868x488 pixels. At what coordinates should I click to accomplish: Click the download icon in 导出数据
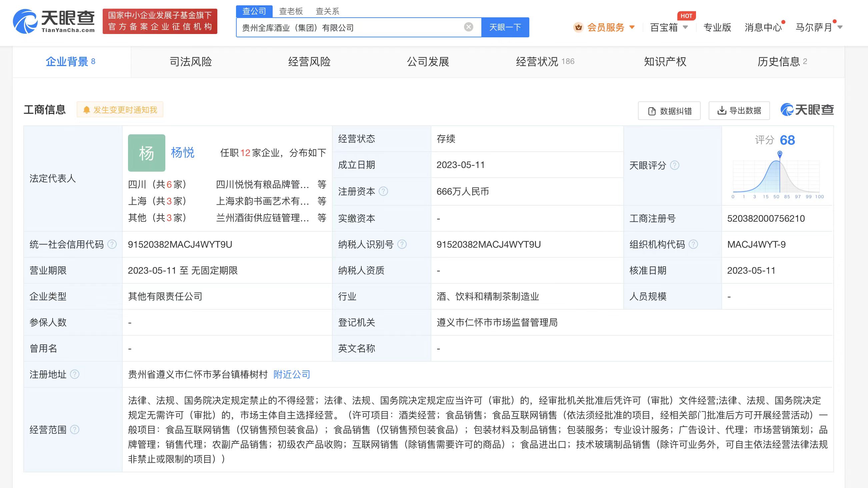click(x=722, y=110)
